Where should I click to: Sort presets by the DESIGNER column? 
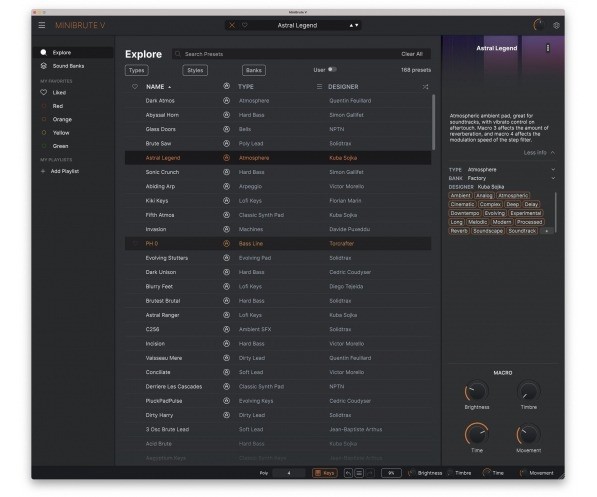[343, 87]
